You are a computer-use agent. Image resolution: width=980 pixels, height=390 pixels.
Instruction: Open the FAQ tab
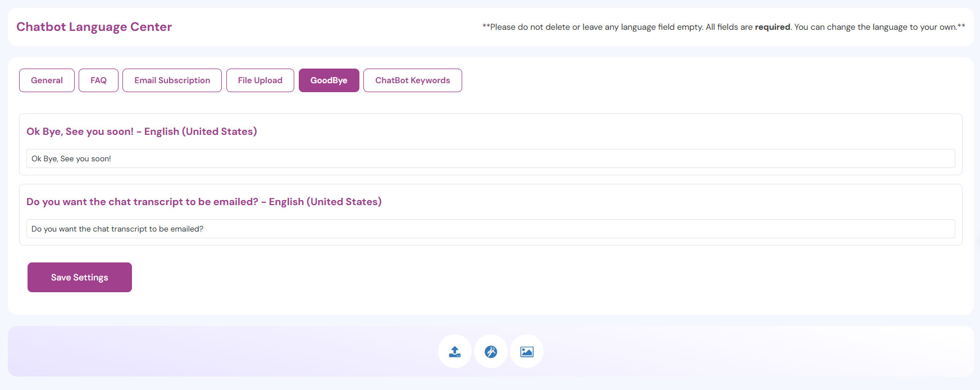tap(98, 80)
